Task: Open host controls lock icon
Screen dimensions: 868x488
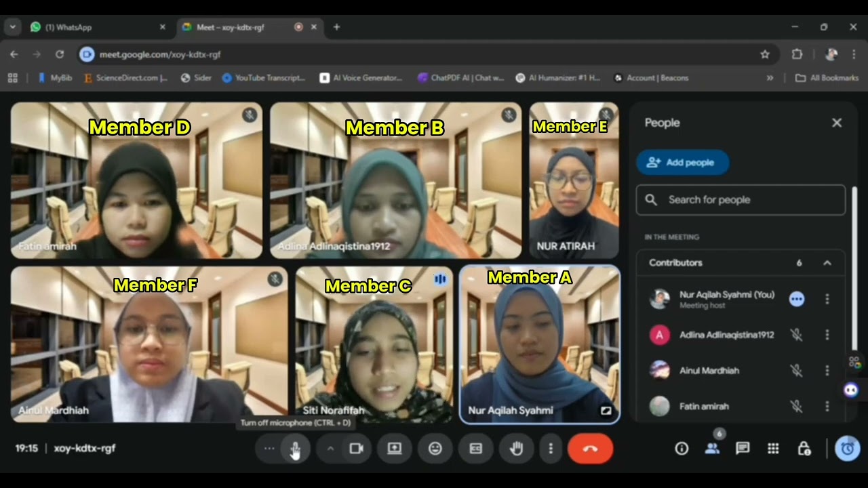Action: tap(804, 449)
